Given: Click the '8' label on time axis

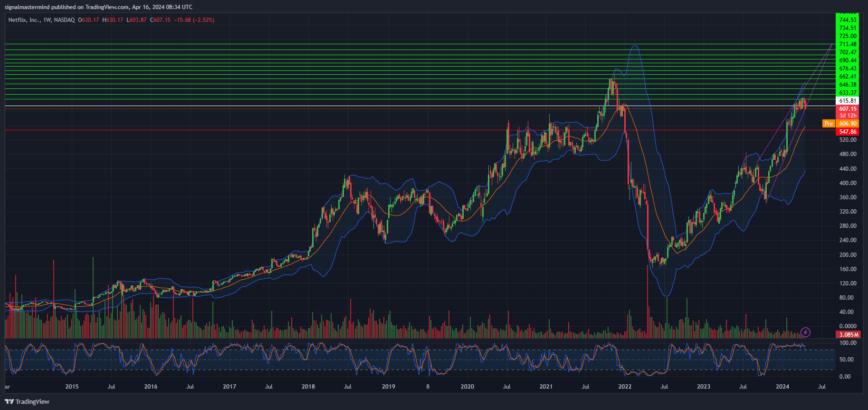Looking at the screenshot, I should (x=428, y=387).
